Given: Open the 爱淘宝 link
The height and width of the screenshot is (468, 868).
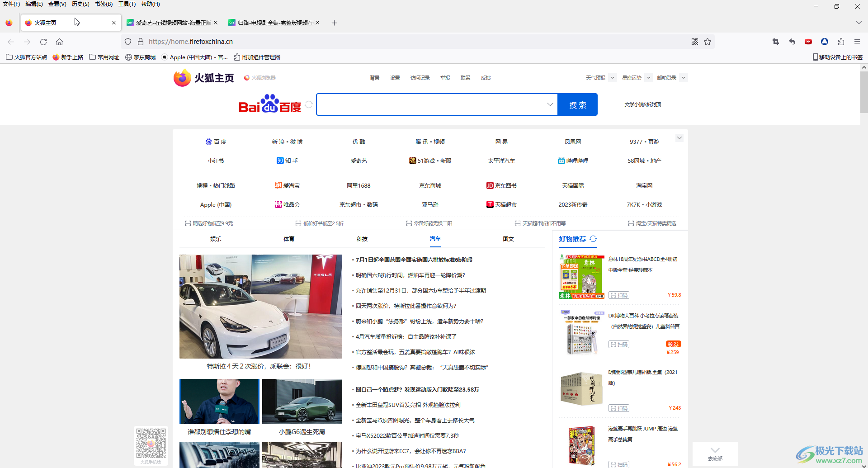Looking at the screenshot, I should [x=287, y=185].
